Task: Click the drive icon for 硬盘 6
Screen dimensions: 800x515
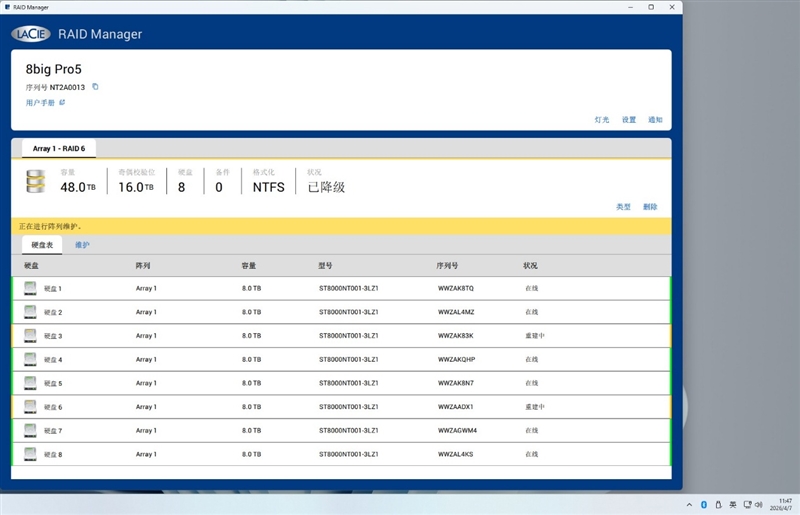Action: [x=30, y=407]
